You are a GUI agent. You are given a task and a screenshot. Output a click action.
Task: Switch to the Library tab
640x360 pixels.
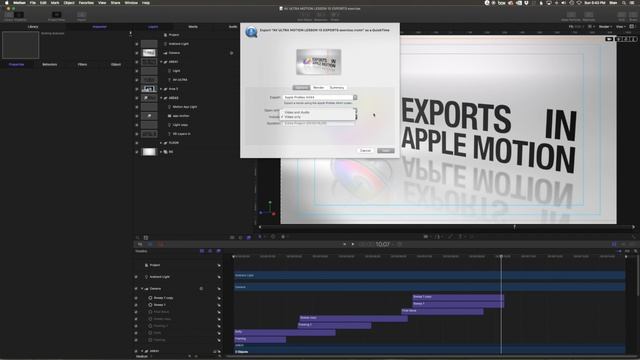point(33,27)
